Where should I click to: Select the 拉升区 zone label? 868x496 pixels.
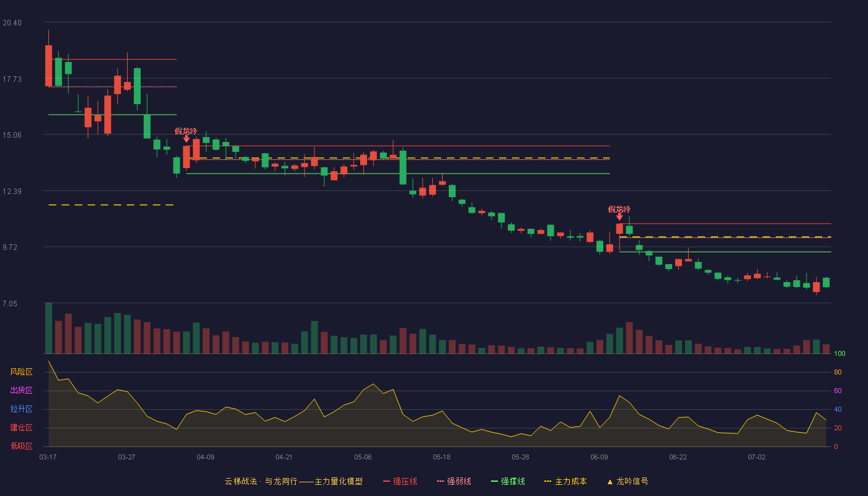pyautogui.click(x=21, y=409)
